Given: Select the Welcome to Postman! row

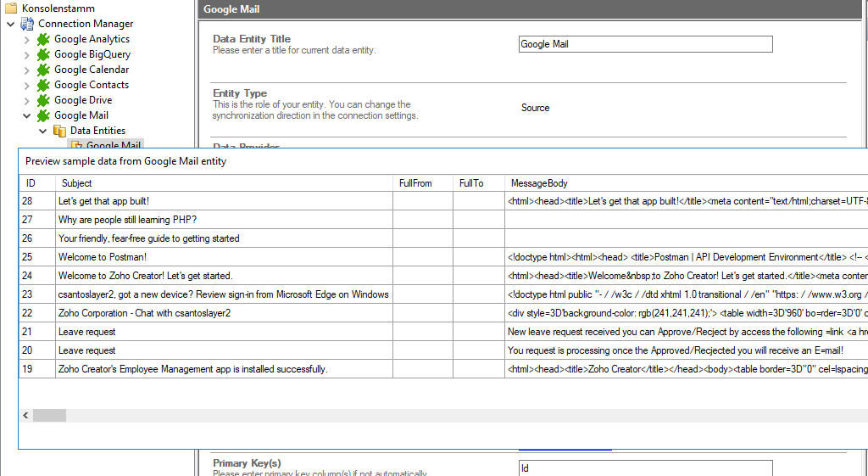Looking at the screenshot, I should tap(223, 257).
